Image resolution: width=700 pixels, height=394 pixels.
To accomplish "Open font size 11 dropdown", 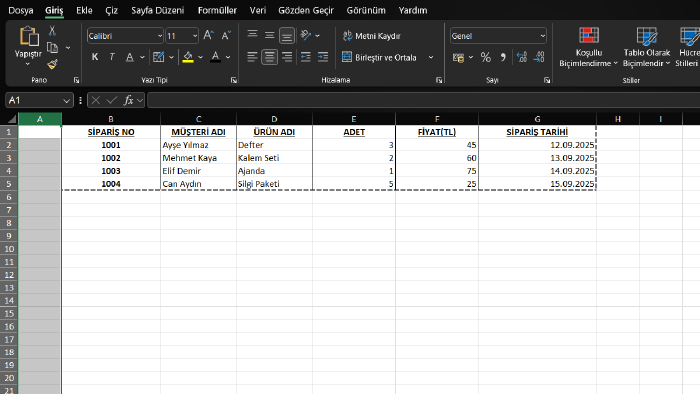I will pyautogui.click(x=195, y=36).
